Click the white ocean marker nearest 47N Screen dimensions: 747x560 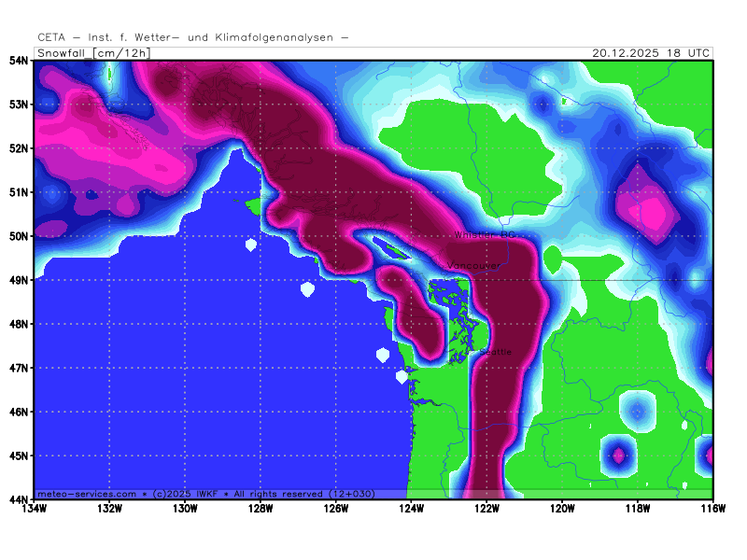(382, 355)
